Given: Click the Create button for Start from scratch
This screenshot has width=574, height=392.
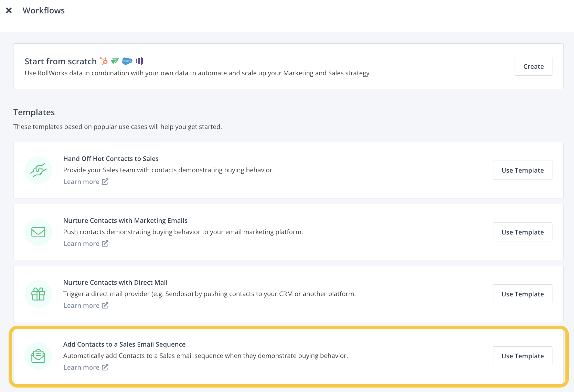Looking at the screenshot, I should [533, 66].
